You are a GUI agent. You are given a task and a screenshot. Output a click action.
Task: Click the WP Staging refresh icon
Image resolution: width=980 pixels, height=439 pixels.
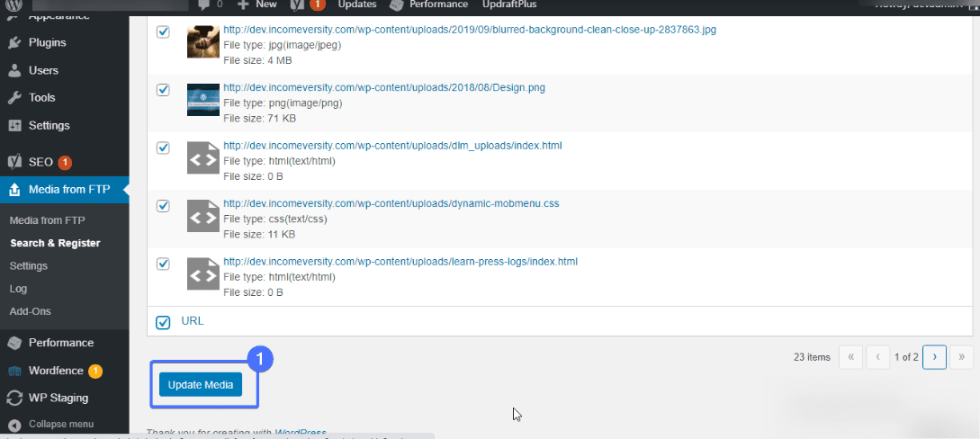(x=15, y=398)
